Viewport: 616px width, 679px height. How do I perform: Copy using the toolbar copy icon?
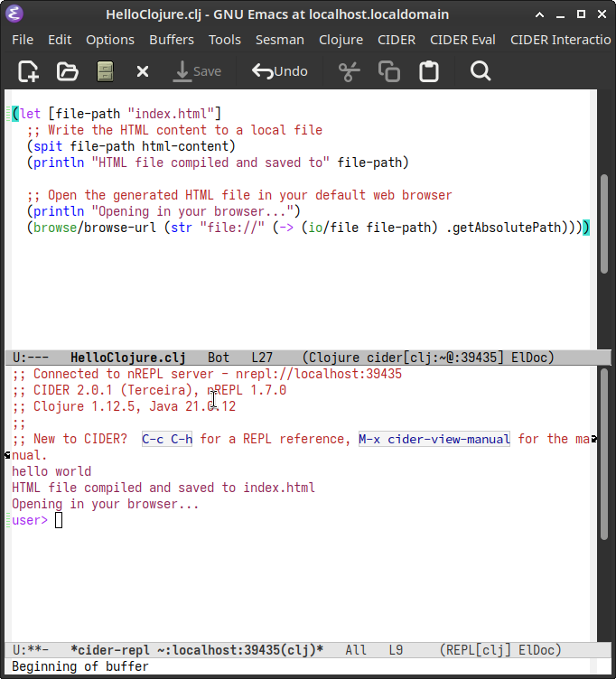389,71
